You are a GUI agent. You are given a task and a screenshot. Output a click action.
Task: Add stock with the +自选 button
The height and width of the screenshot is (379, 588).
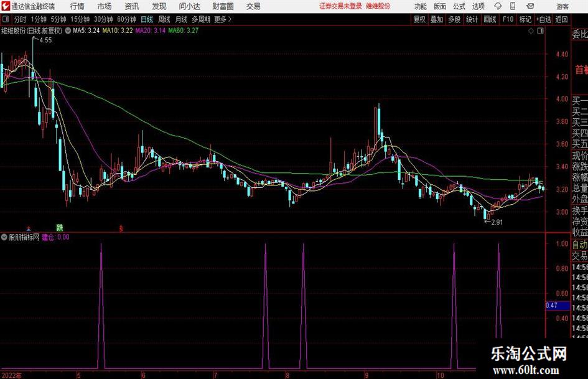pyautogui.click(x=543, y=19)
